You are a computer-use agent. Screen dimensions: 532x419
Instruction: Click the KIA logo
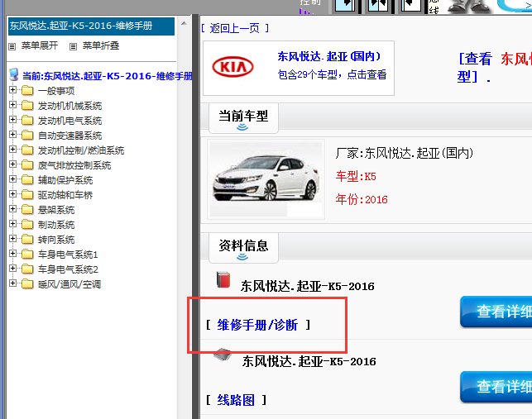click(232, 67)
